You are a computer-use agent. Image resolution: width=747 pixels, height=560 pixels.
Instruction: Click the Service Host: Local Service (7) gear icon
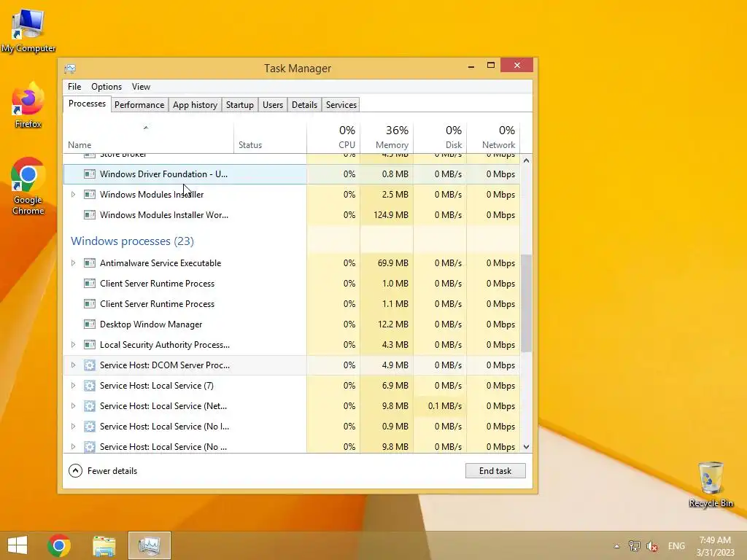pyautogui.click(x=90, y=386)
